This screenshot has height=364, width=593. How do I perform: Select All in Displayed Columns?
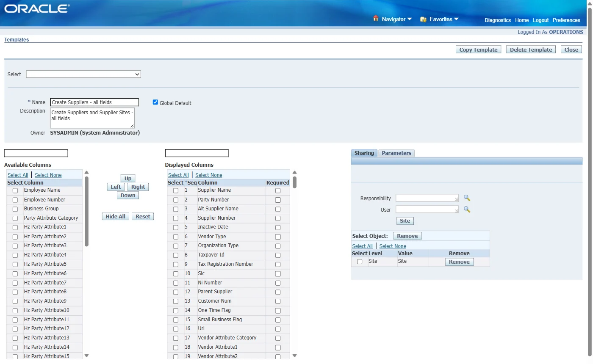(x=178, y=175)
